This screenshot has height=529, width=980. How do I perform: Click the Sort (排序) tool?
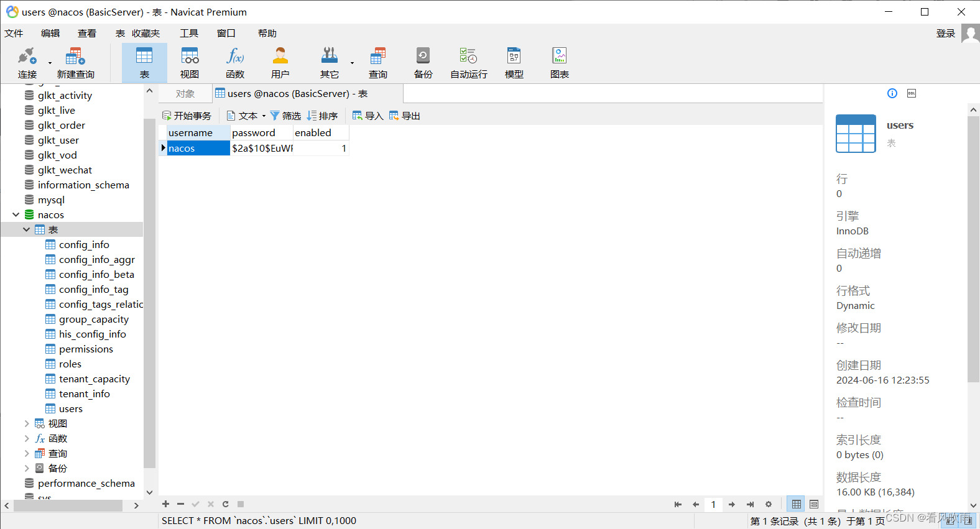point(322,116)
